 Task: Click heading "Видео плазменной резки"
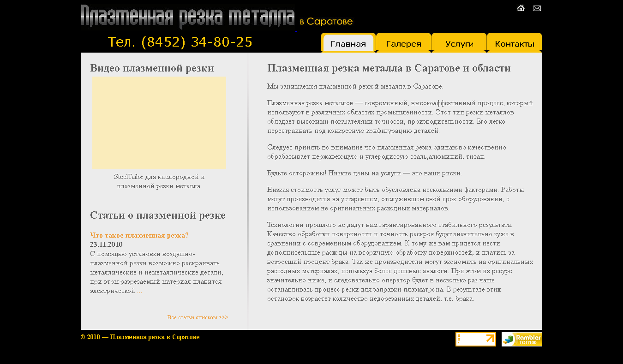click(152, 68)
